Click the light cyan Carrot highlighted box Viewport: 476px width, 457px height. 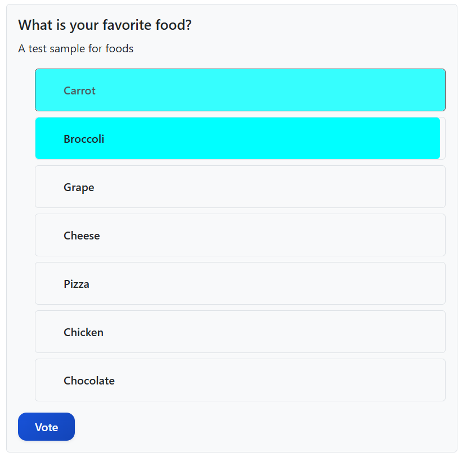click(281, 90)
